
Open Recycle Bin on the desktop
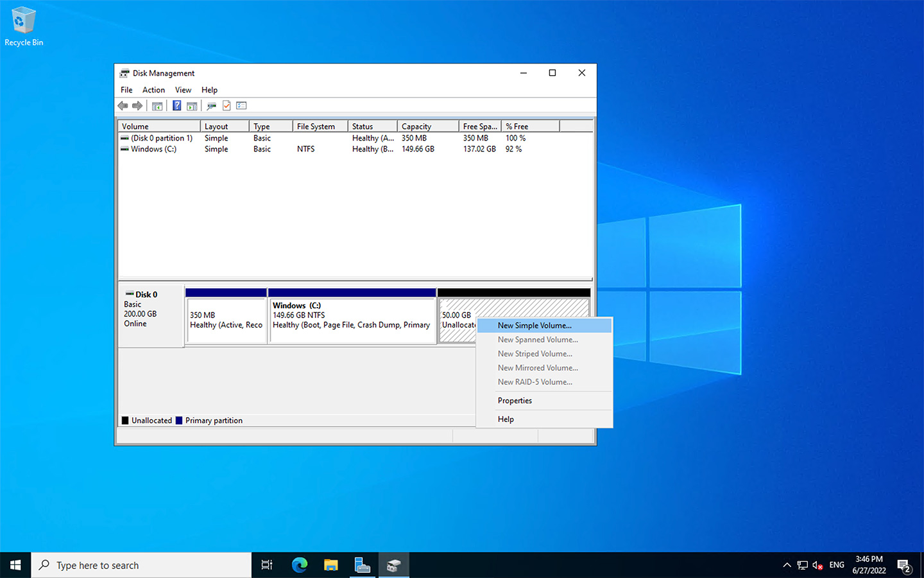click(x=24, y=26)
